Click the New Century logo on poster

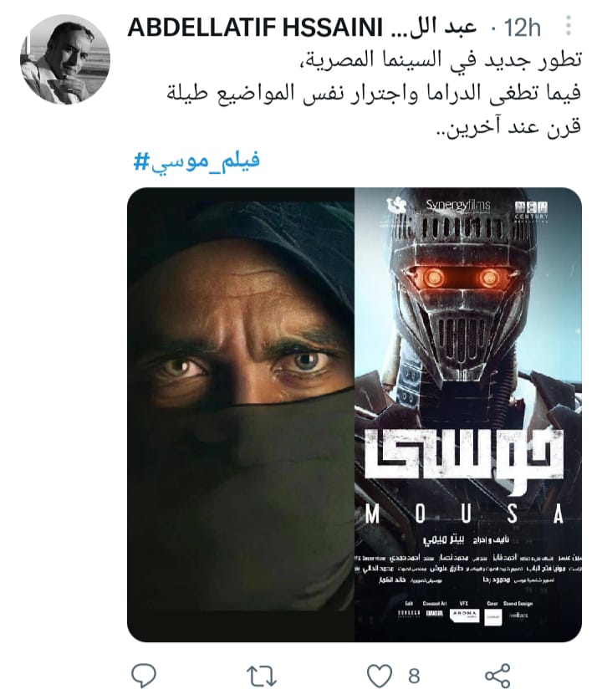tap(531, 211)
